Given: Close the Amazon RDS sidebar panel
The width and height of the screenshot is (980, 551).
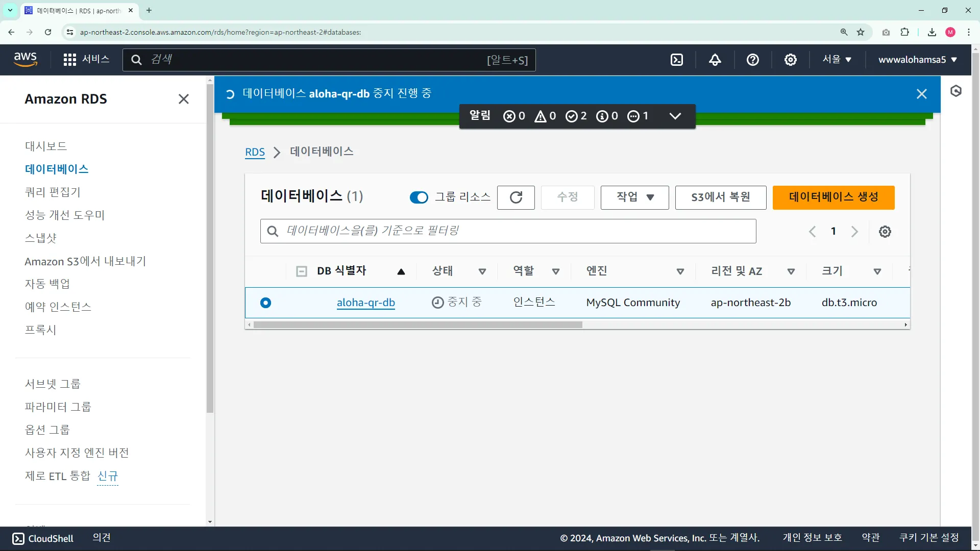Looking at the screenshot, I should [184, 99].
